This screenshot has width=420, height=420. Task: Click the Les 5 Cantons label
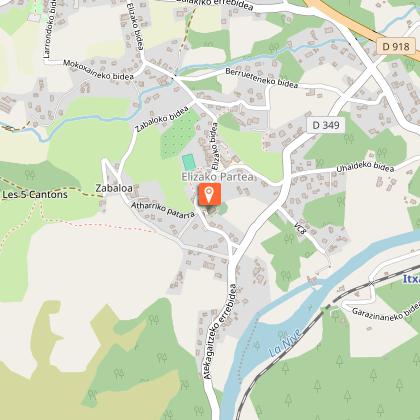(35, 194)
